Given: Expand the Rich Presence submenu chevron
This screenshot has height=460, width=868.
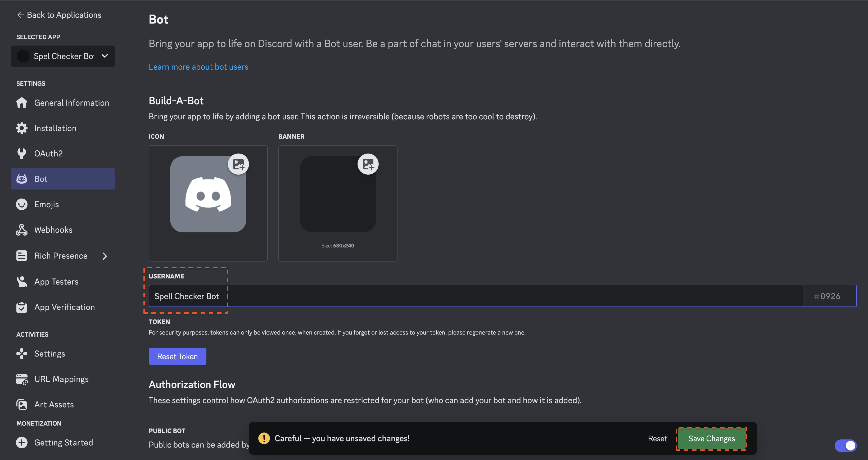Looking at the screenshot, I should 105,256.
